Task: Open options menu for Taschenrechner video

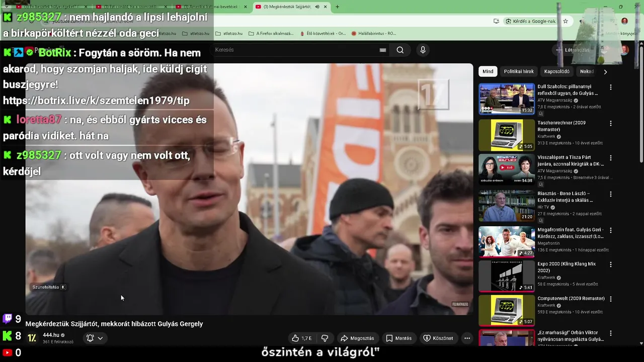Action: [611, 123]
